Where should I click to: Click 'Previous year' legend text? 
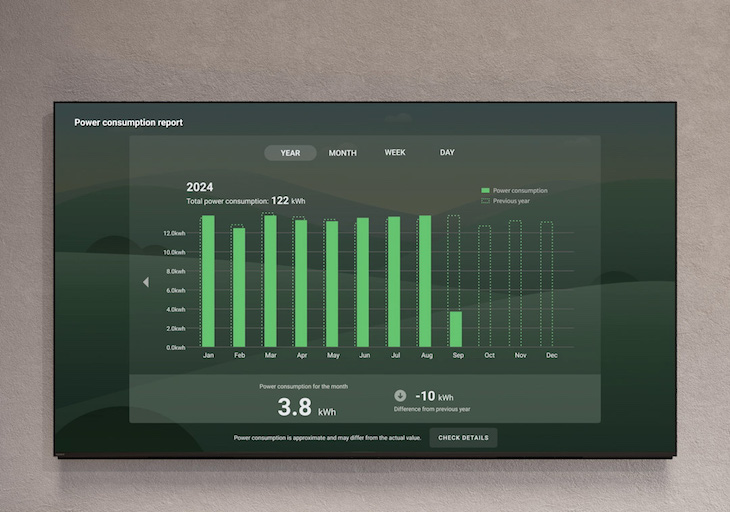511,201
